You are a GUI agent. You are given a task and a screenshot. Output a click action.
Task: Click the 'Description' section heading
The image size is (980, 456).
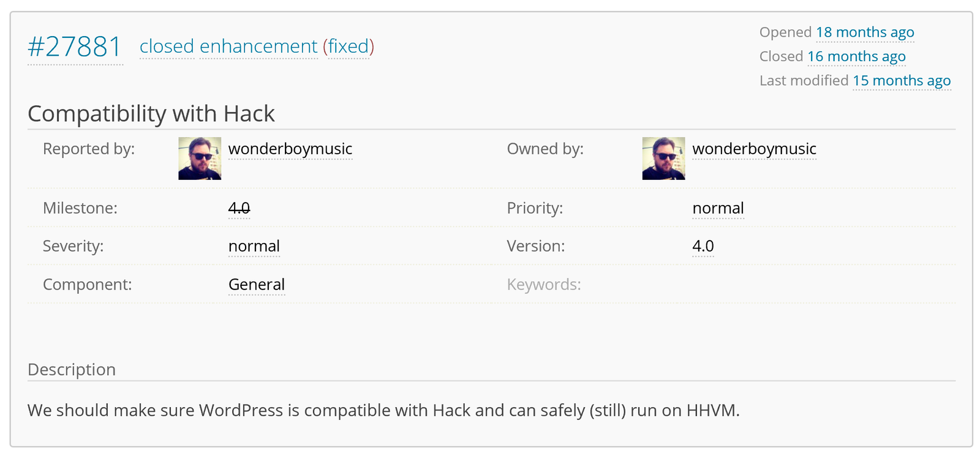[x=72, y=370]
